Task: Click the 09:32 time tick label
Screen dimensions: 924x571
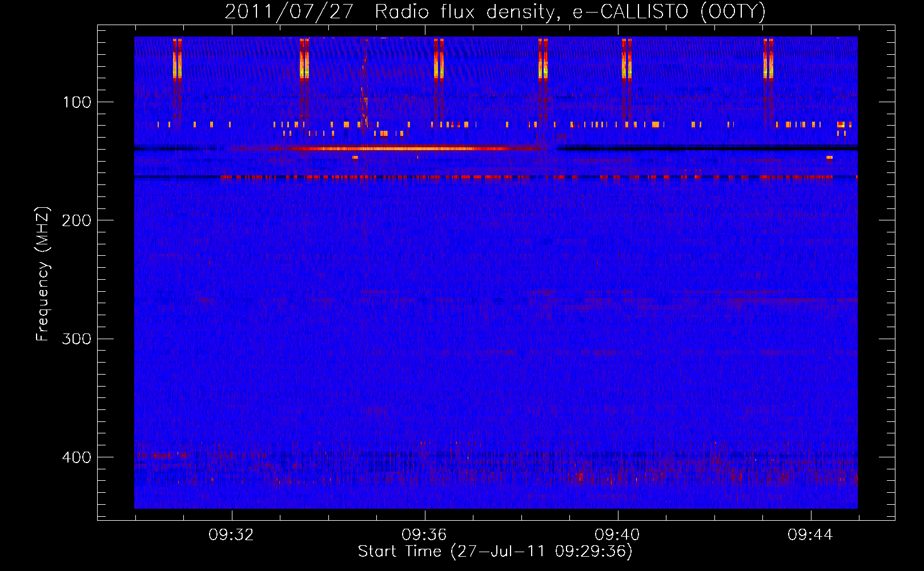Action: 231,535
